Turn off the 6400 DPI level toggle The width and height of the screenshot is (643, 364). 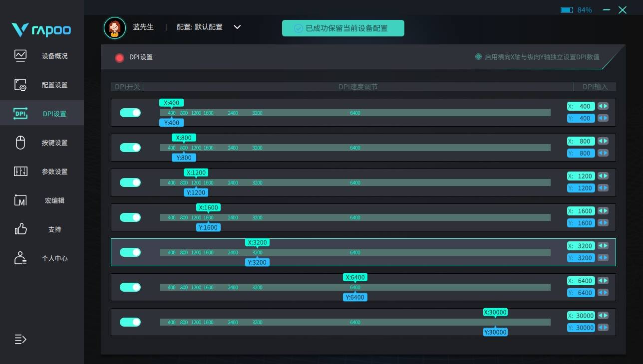click(x=130, y=287)
